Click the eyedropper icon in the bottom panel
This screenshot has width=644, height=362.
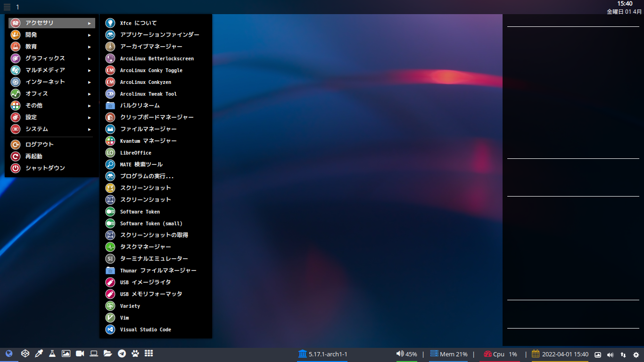click(x=40, y=354)
